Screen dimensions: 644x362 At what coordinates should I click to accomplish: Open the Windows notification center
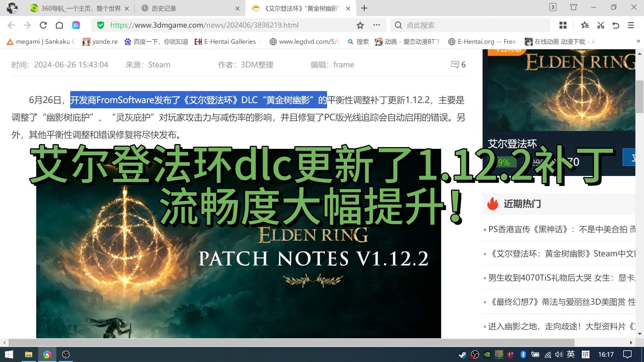point(627,354)
